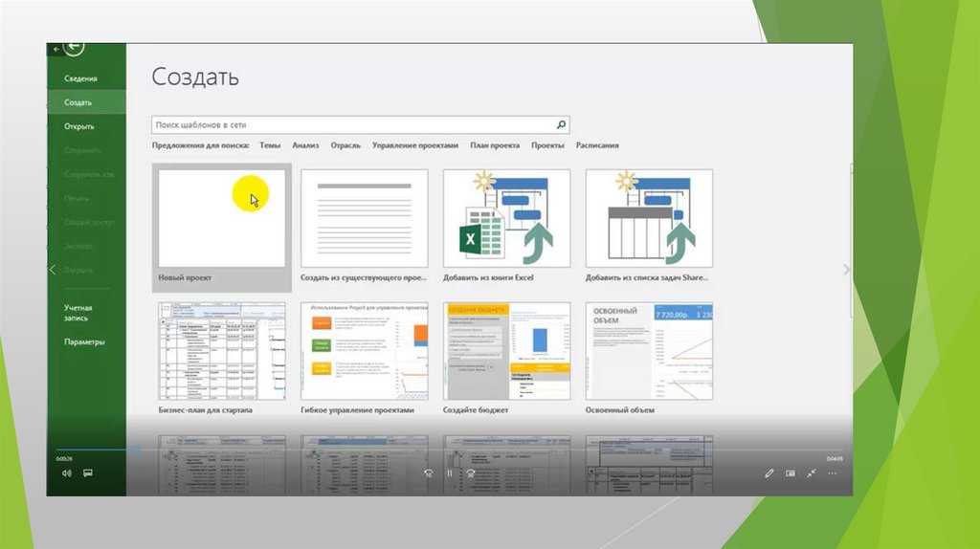Screen dimensions: 980x549
Task: Open the Создайте бюджет template
Action: 506,359
